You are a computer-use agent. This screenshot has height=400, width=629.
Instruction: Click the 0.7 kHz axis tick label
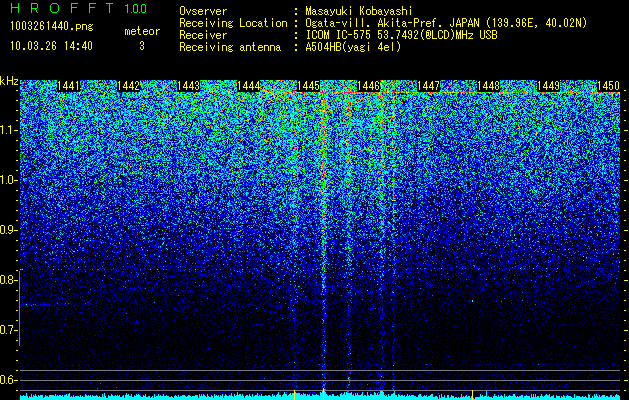[8, 330]
